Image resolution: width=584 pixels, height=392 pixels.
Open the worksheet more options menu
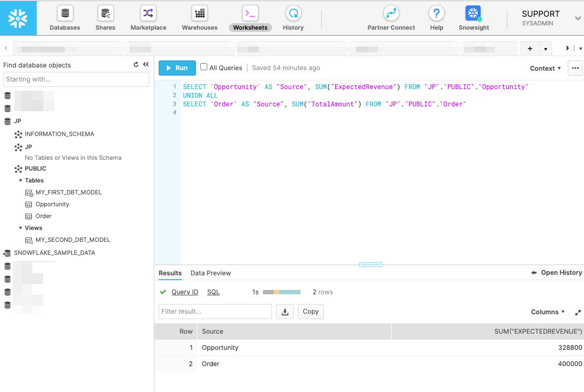click(575, 68)
